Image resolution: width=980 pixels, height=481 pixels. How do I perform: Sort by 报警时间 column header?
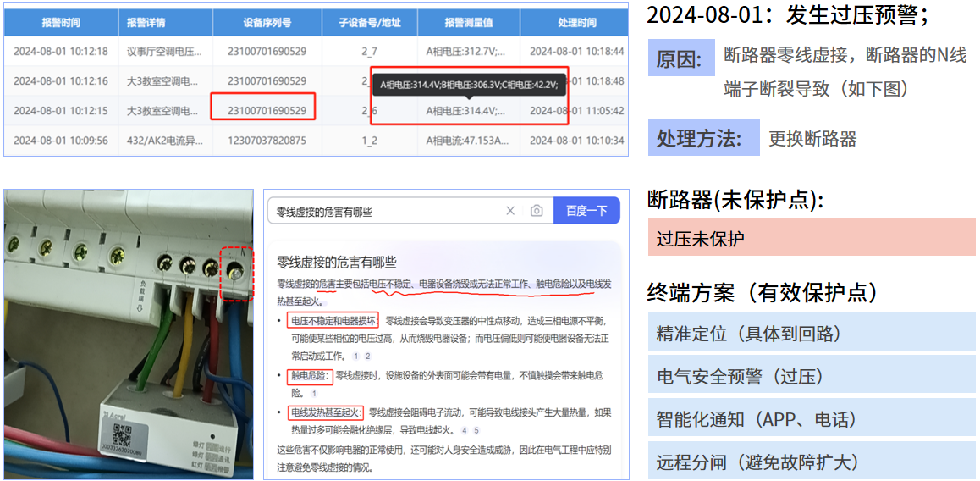tap(61, 23)
